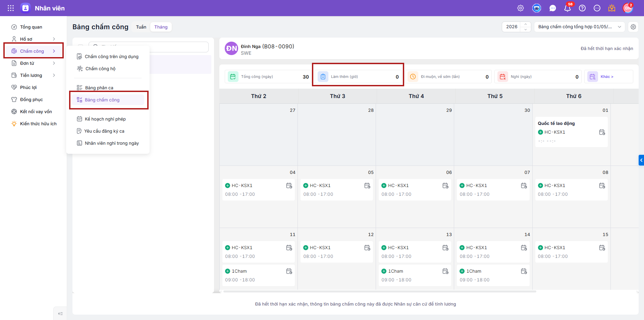Click shift icon on HC-KSX1 for day 04
Image resolution: width=644 pixels, height=320 pixels.
coord(289,186)
